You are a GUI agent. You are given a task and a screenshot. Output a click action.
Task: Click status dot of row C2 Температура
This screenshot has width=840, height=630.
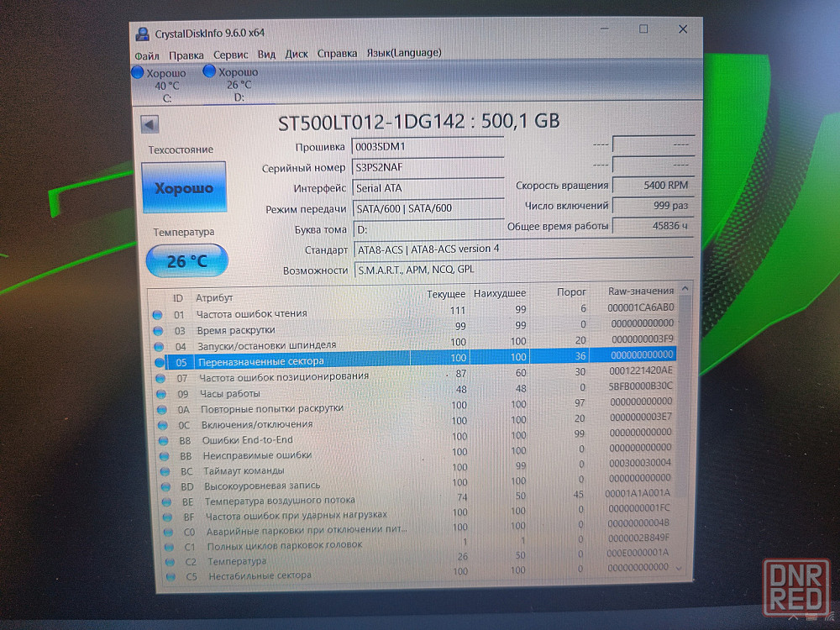click(171, 562)
